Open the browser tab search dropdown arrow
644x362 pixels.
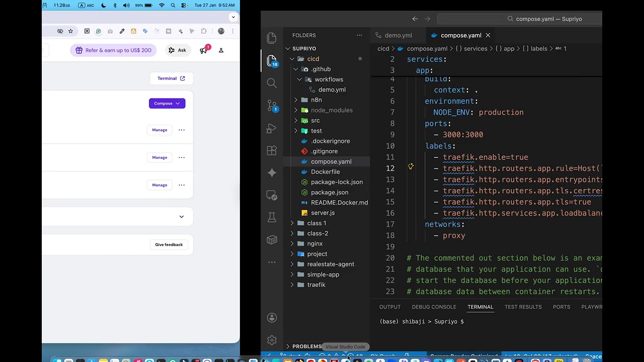tap(233, 17)
